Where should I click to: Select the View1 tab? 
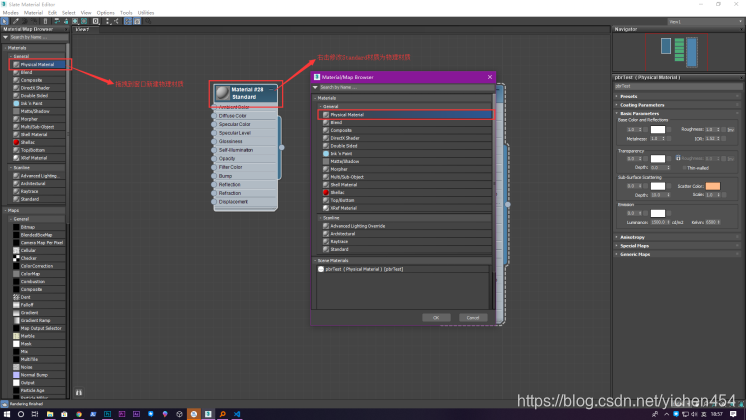click(x=82, y=29)
